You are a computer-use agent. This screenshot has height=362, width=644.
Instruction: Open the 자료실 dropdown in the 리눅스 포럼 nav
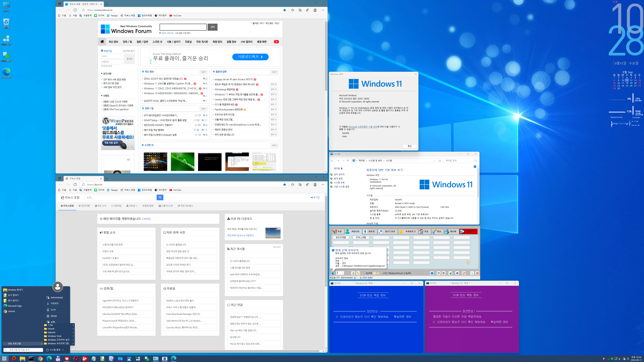(132, 206)
